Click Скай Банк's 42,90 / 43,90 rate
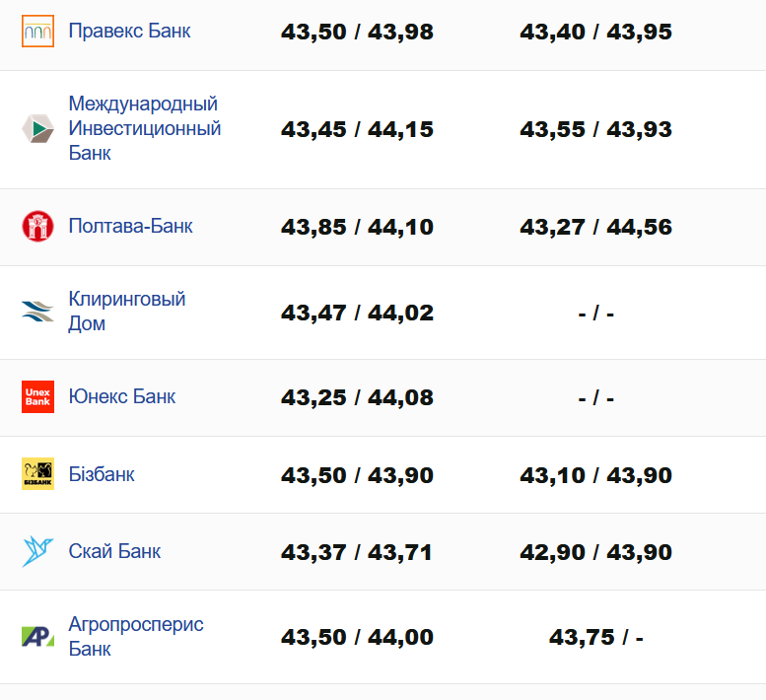This screenshot has width=766, height=700. (595, 552)
